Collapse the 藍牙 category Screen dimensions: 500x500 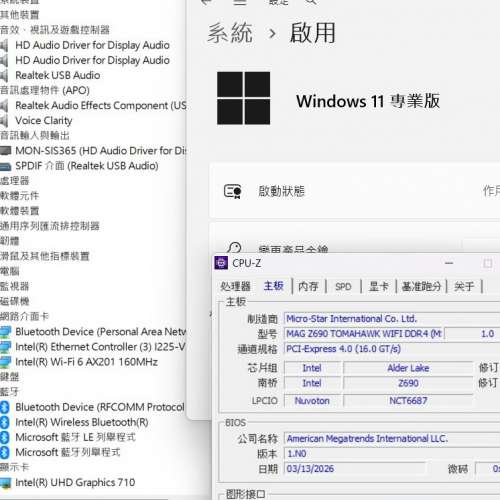pyautogui.click(x=10, y=392)
